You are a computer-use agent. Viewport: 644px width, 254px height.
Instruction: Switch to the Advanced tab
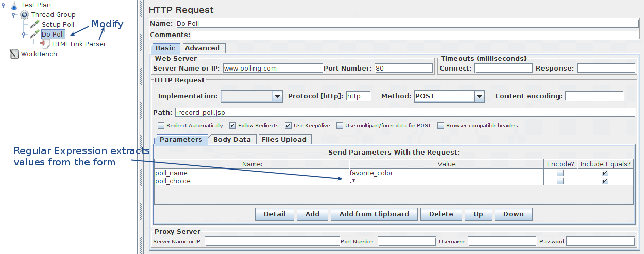[202, 48]
